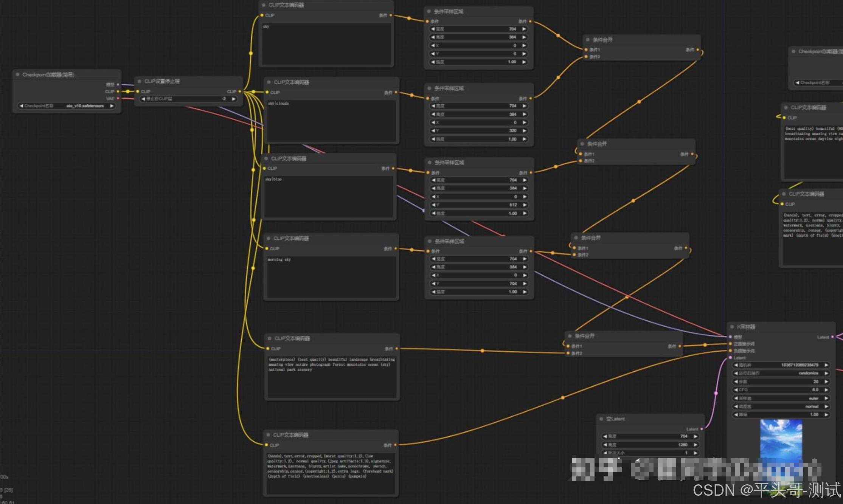Click right arrow of 空Latent 高度 1280
The image size is (843, 504).
pos(696,445)
